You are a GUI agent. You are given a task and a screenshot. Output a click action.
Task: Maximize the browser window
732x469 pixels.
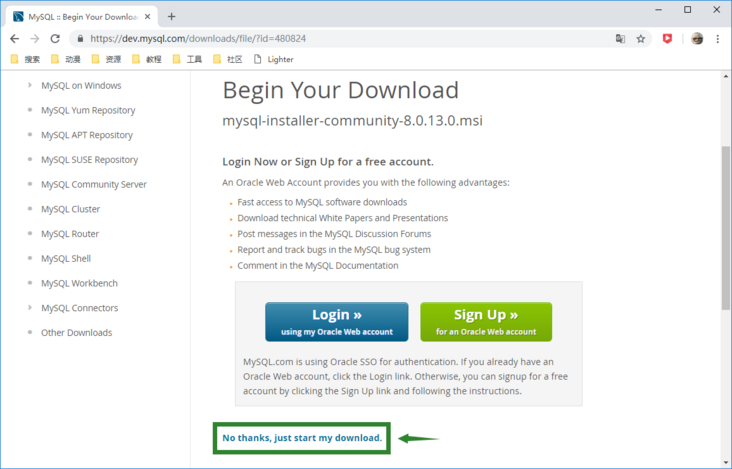(x=688, y=10)
